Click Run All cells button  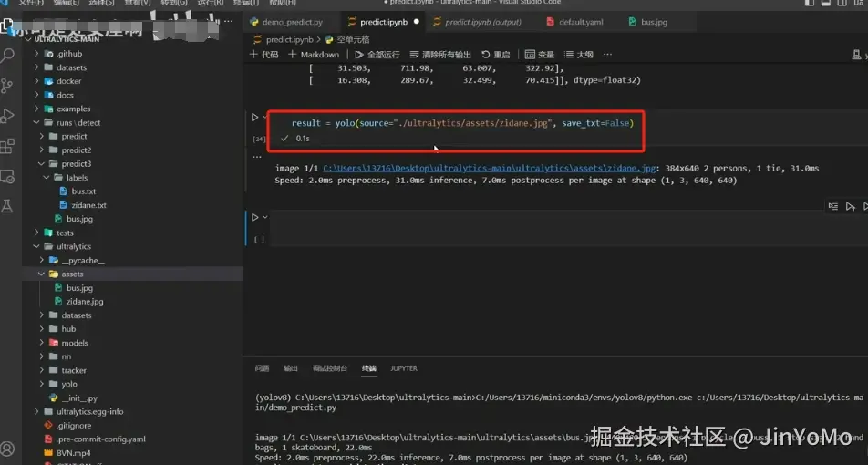click(377, 55)
